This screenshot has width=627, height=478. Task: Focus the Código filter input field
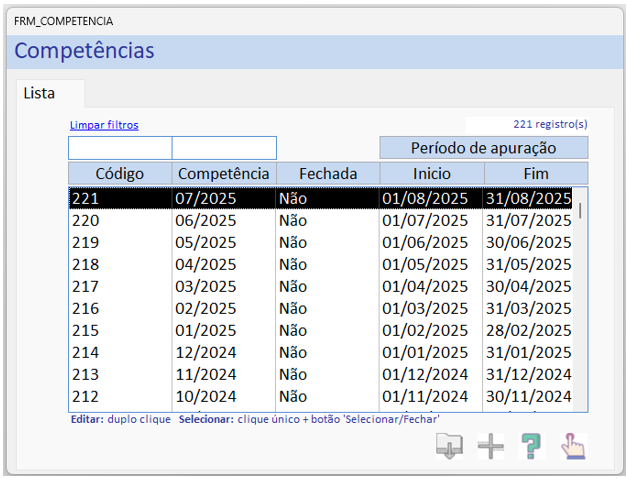click(120, 148)
